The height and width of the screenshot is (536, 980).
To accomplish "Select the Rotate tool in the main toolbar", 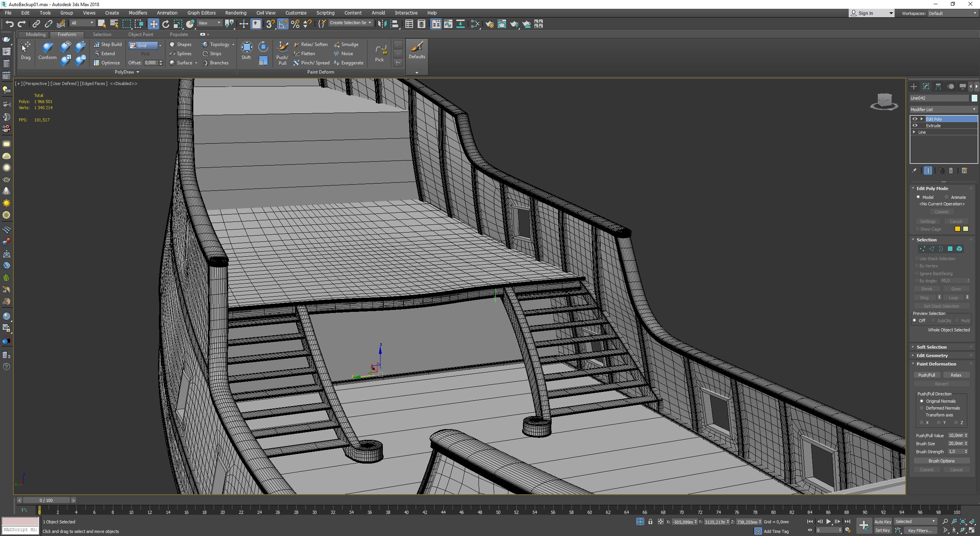I will (165, 24).
